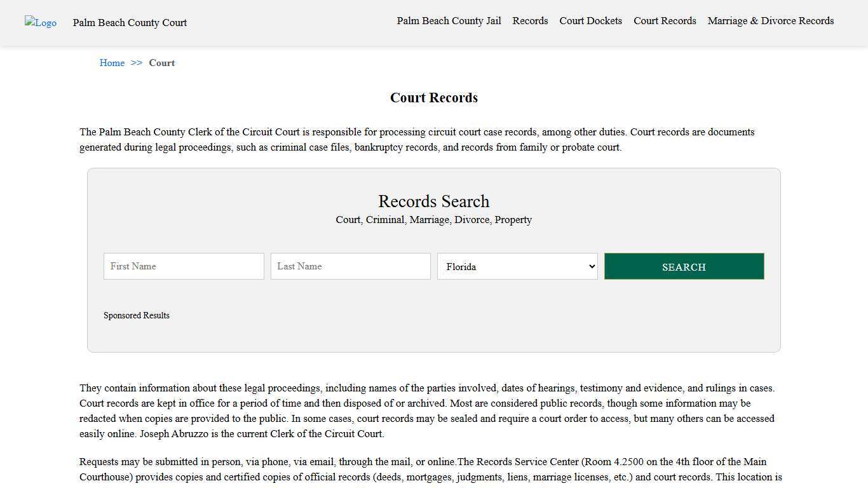Viewport: 868px width, 488px height.
Task: Go to Marriage & Divorce Records
Action: pyautogui.click(x=770, y=20)
